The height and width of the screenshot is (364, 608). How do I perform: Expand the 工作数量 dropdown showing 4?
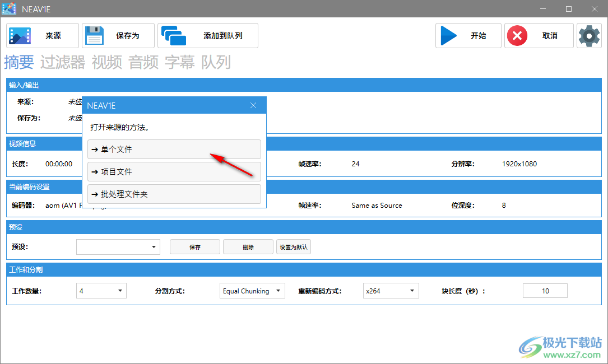pos(101,291)
